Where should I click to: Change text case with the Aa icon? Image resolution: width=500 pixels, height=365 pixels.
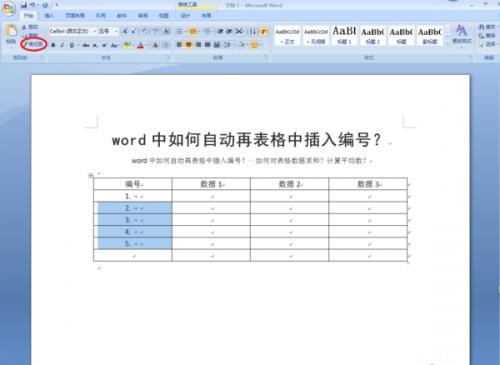click(x=115, y=45)
